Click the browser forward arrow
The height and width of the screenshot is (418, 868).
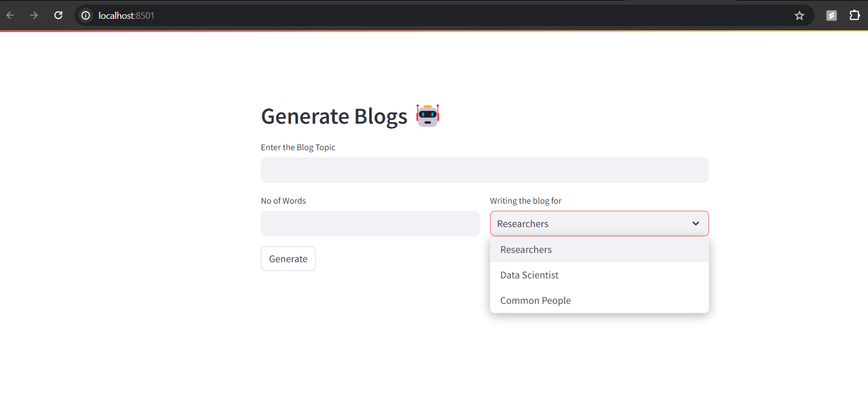(x=34, y=15)
